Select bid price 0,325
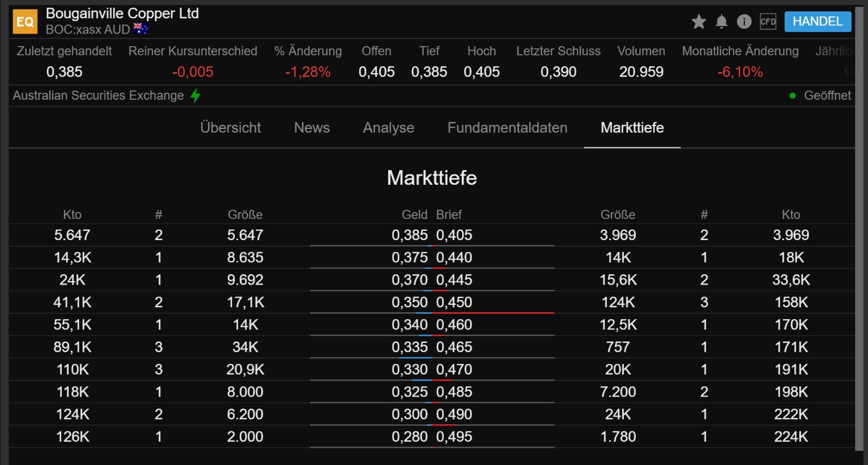868x465 pixels. click(x=410, y=392)
